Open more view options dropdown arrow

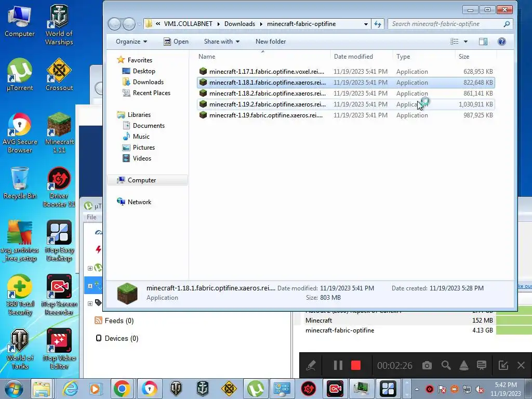click(x=465, y=42)
